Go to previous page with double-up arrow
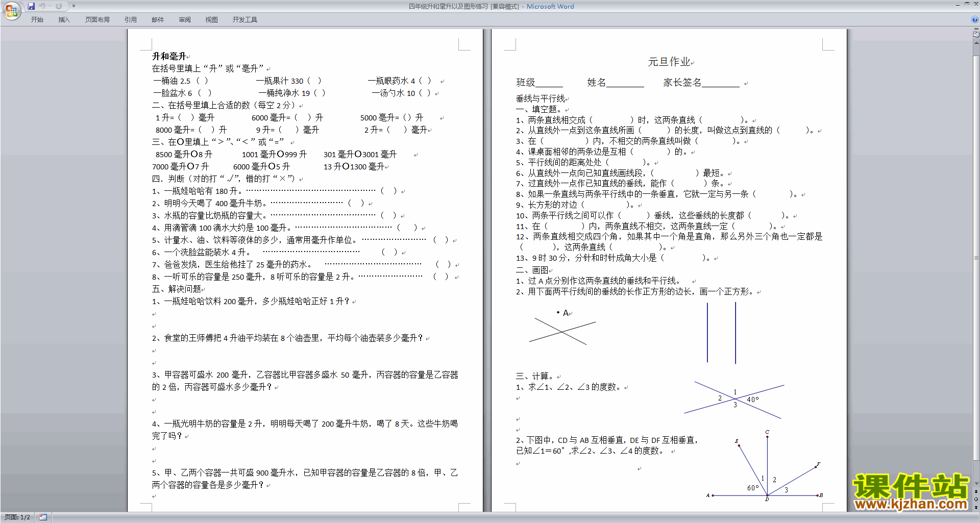 [976, 492]
